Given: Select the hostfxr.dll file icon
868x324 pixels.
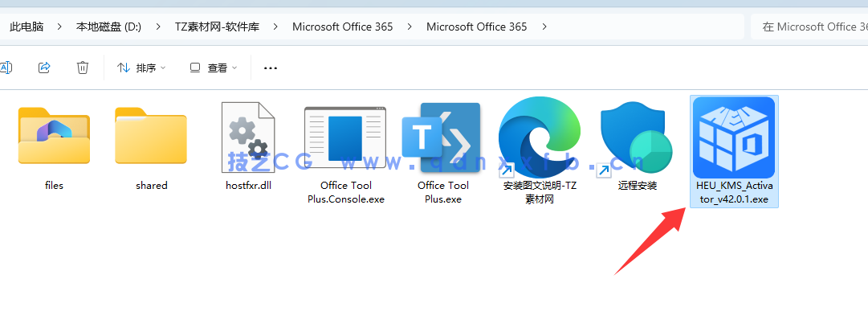Looking at the screenshot, I should point(249,136).
